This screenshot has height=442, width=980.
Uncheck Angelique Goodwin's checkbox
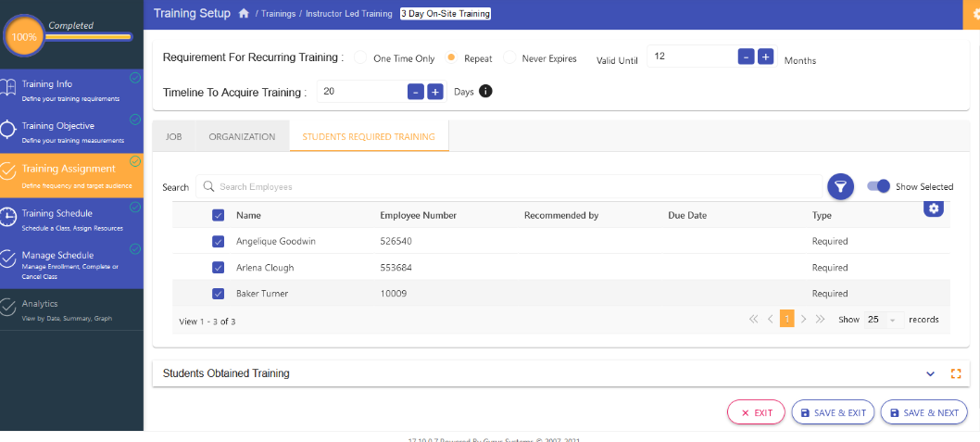click(x=218, y=241)
